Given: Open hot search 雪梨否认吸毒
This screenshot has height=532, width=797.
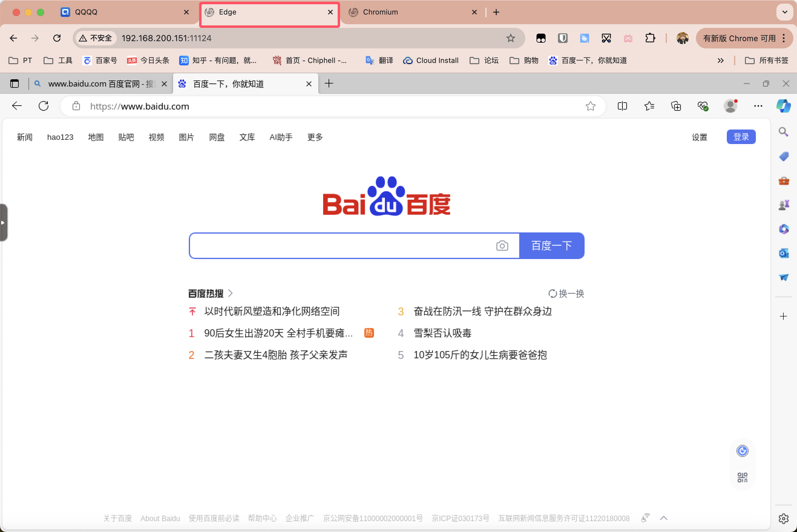Looking at the screenshot, I should click(x=443, y=333).
